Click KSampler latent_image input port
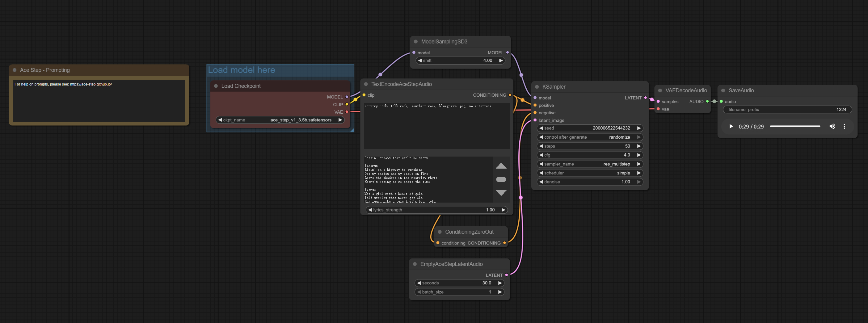This screenshot has width=868, height=323. click(535, 120)
